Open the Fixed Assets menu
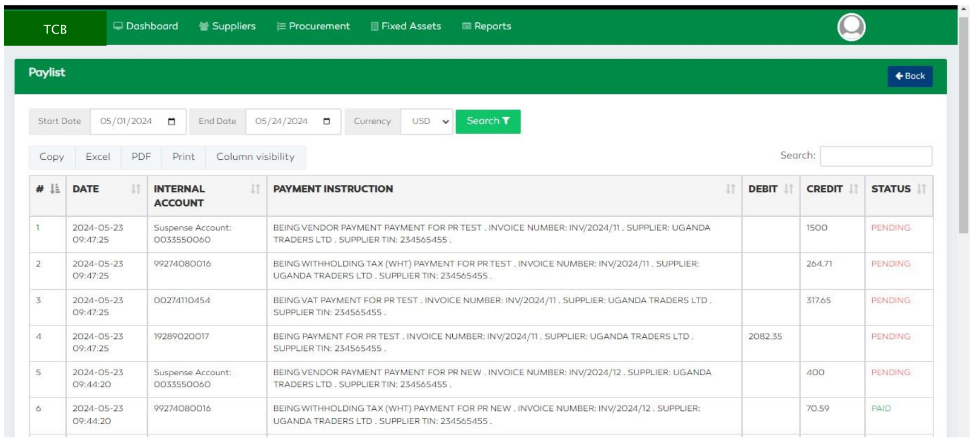980x441 pixels. (x=406, y=26)
